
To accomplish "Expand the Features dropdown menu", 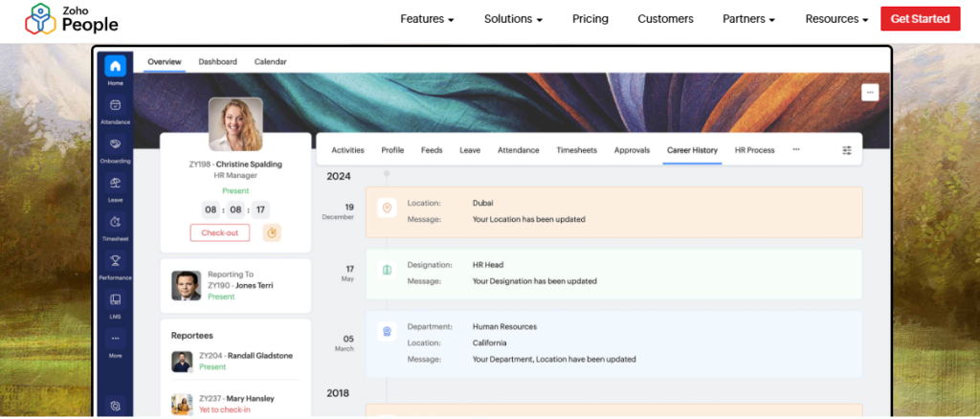I will (427, 19).
